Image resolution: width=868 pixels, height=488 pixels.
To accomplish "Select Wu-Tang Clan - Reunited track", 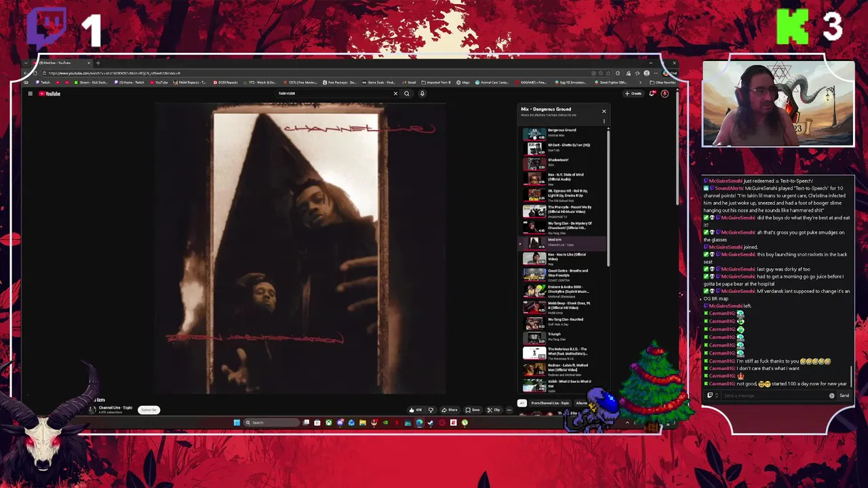I will point(564,322).
